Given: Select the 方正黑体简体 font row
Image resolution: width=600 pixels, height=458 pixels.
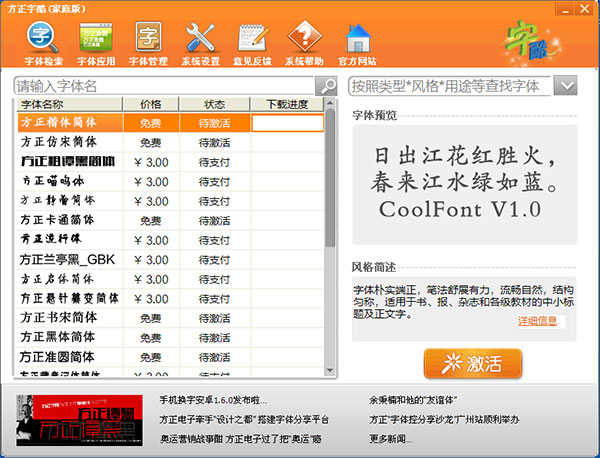Looking at the screenshot, I should [171, 337].
